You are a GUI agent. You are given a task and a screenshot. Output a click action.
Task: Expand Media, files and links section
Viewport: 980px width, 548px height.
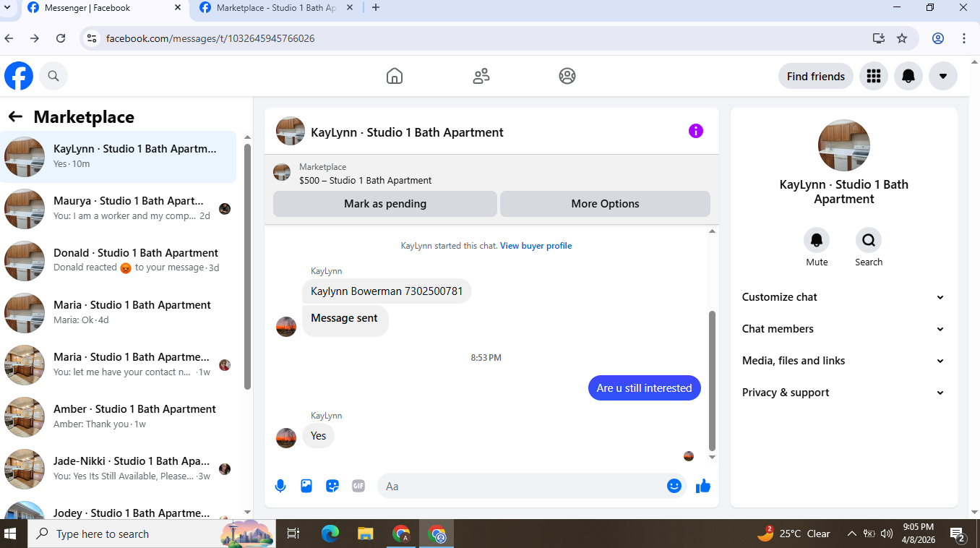coord(843,361)
